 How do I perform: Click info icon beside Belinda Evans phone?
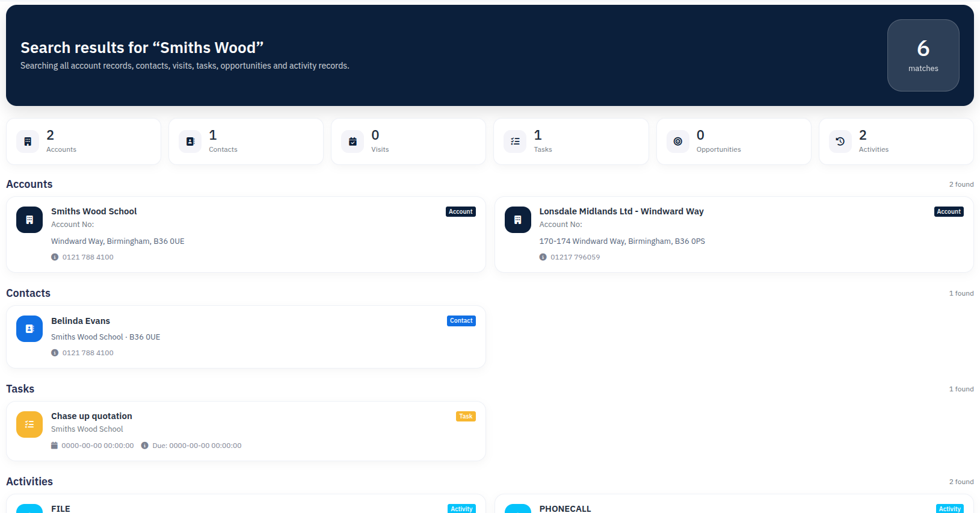click(x=55, y=353)
